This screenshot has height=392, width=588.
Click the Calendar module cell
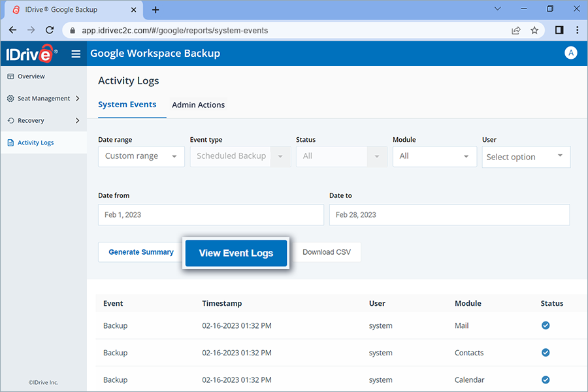[470, 380]
